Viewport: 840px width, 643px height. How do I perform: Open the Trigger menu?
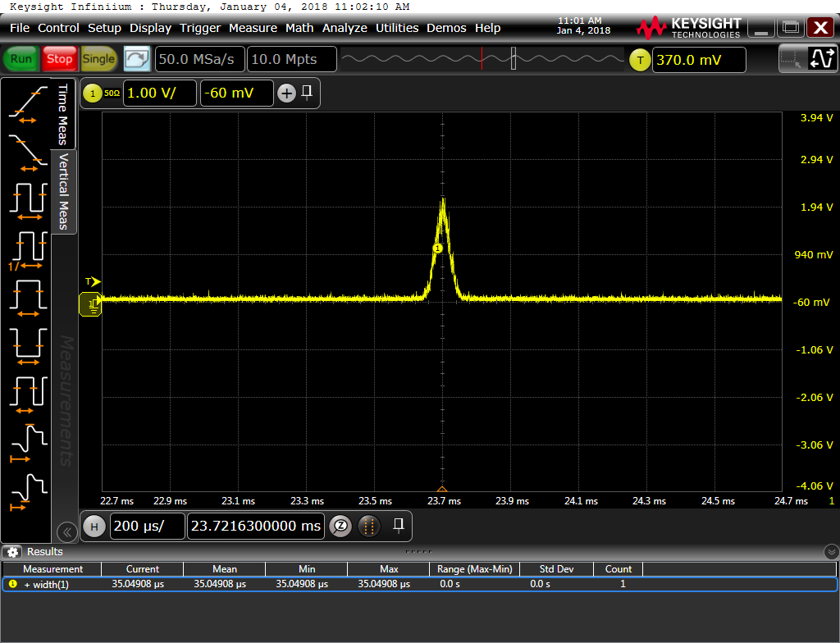(200, 28)
